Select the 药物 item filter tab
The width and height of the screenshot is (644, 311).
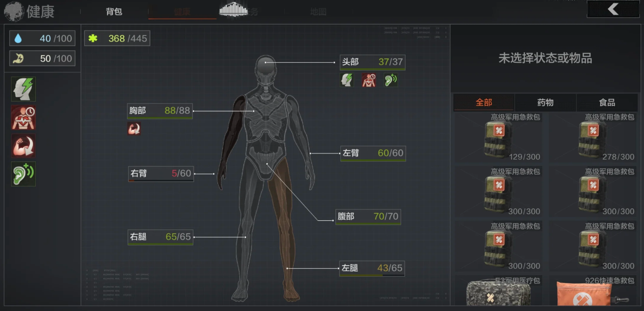click(545, 103)
